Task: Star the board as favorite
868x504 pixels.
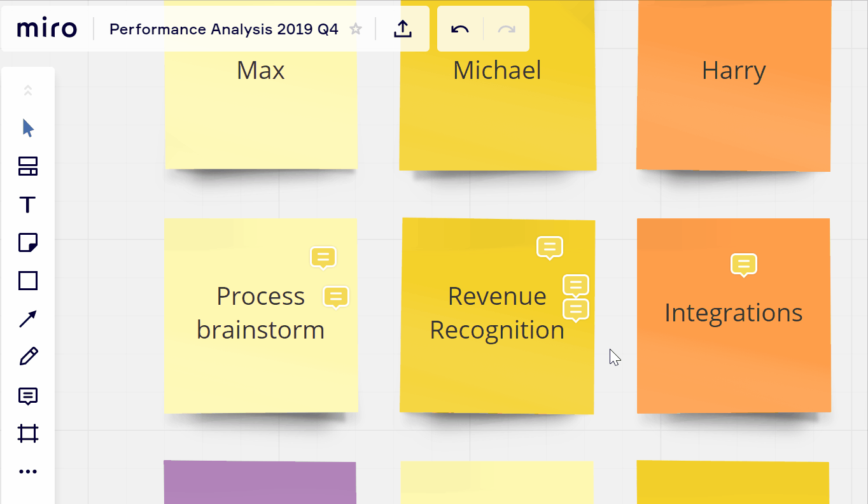Action: (x=356, y=29)
